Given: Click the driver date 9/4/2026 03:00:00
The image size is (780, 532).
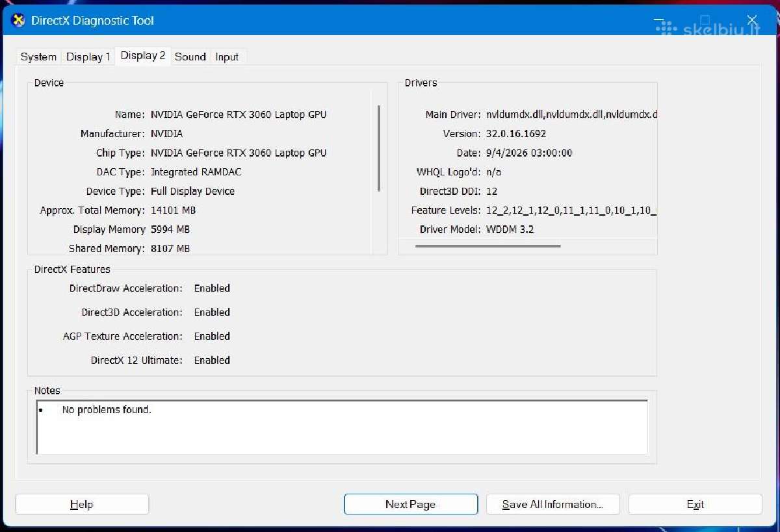Looking at the screenshot, I should click(529, 153).
